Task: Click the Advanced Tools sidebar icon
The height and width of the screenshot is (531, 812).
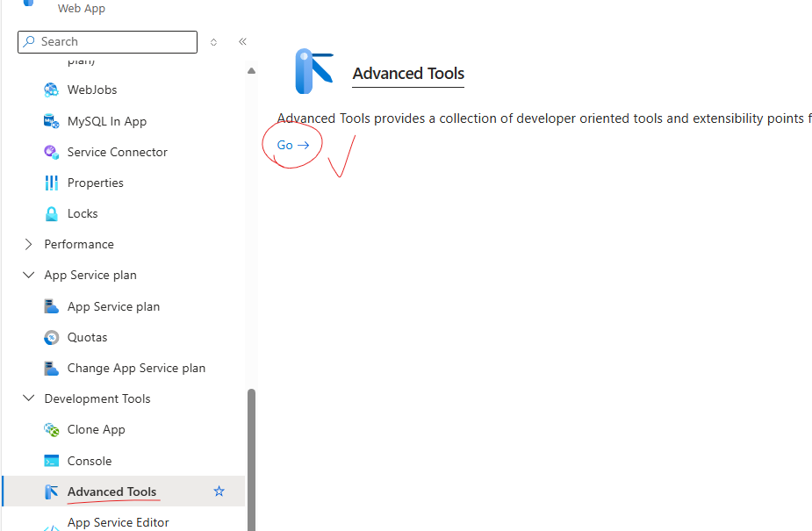Action: [51, 492]
